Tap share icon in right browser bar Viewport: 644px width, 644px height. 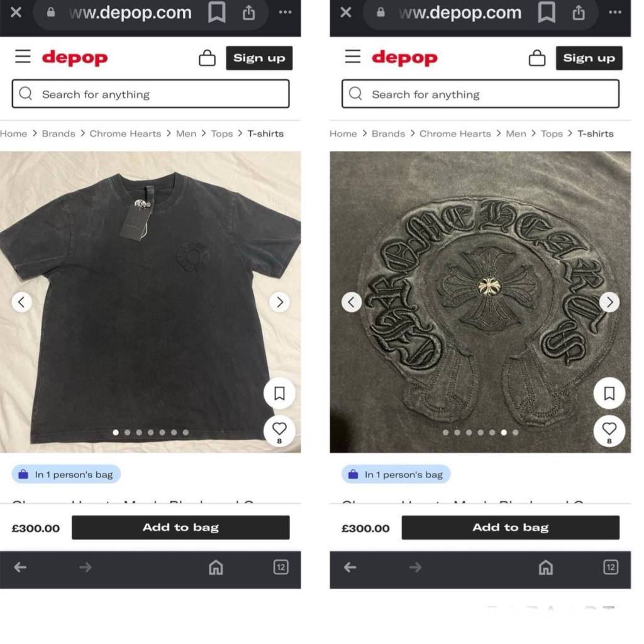(x=579, y=13)
